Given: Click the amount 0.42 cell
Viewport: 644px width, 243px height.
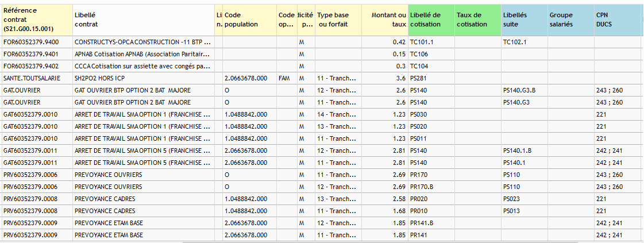Looking at the screenshot, I should tap(385, 42).
